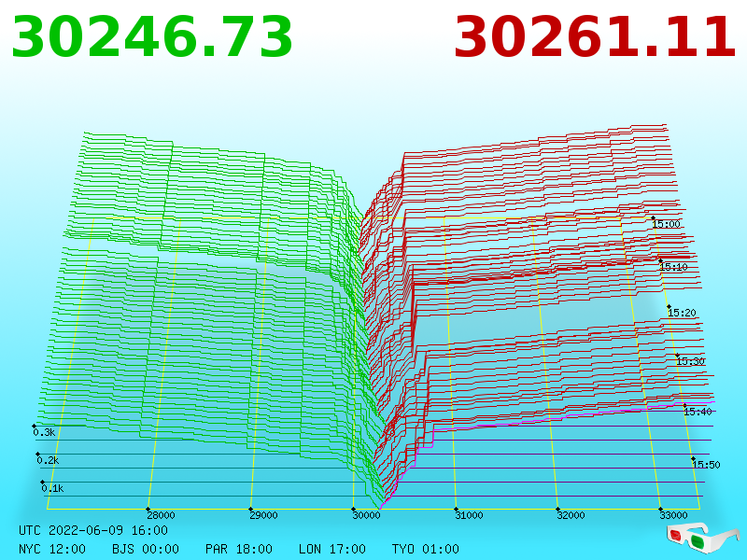Select the 31000 price axis label
Viewport: 747px width, 560px height.
(x=469, y=515)
